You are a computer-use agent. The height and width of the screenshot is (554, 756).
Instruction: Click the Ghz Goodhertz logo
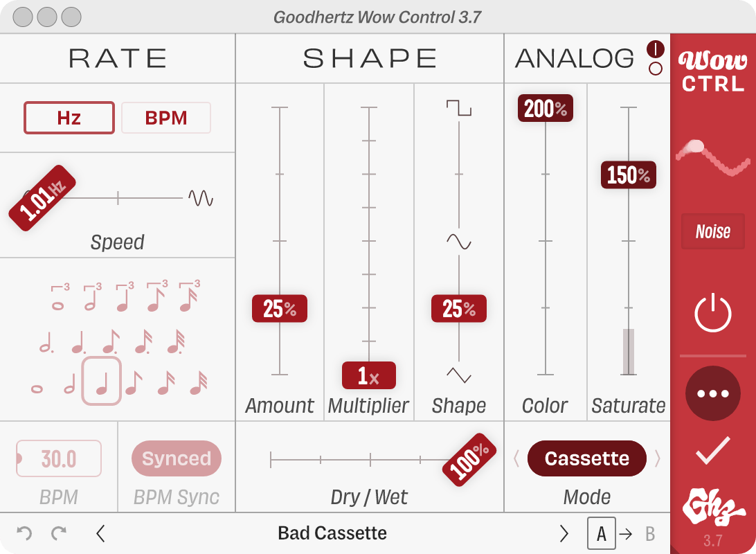[712, 507]
